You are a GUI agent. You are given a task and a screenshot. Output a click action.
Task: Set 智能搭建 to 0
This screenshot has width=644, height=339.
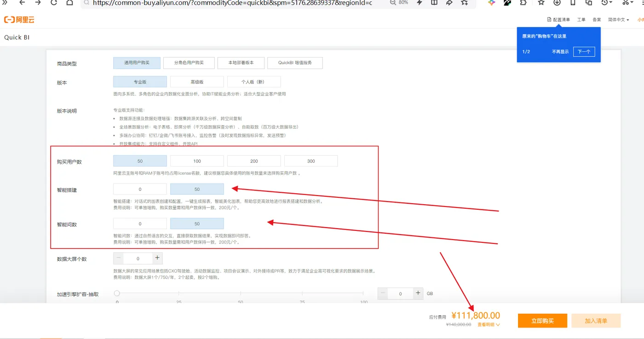140,189
